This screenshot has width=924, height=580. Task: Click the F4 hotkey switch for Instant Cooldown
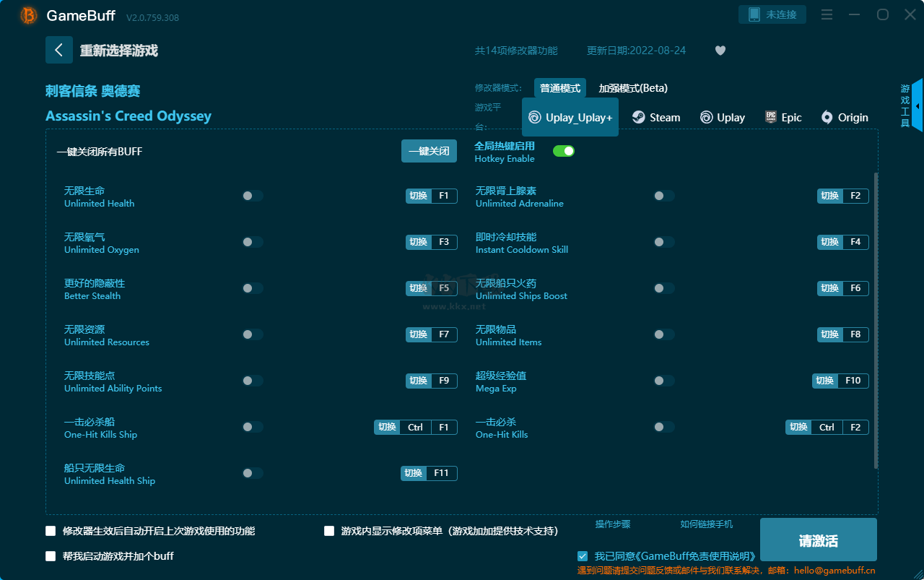pos(843,242)
